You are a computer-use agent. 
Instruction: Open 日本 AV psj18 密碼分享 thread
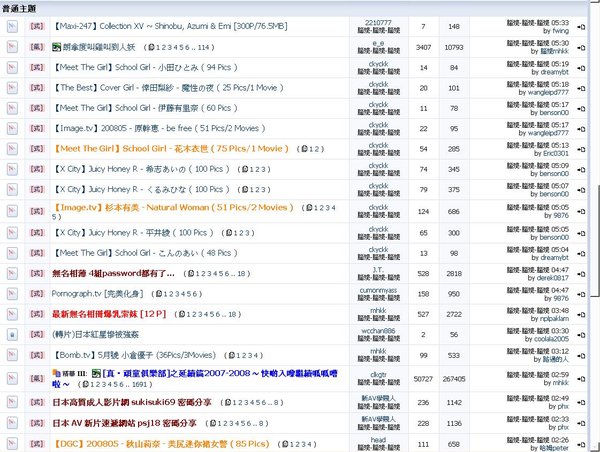(x=124, y=423)
